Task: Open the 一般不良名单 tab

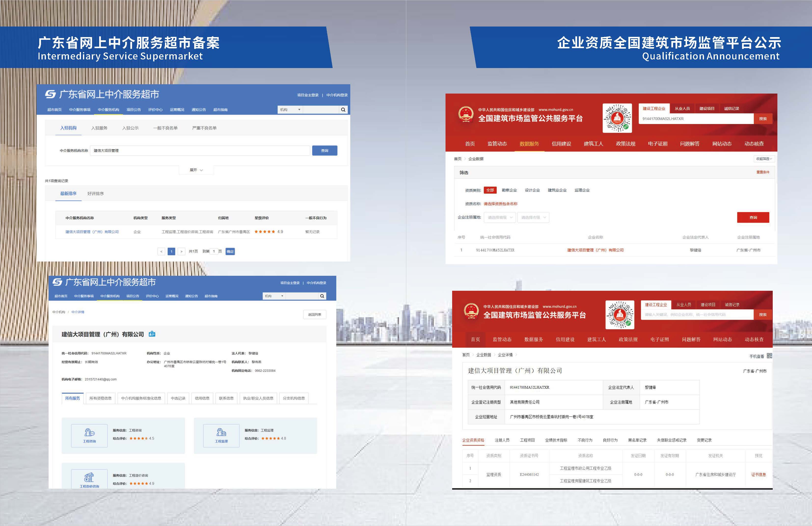Action: [165, 128]
